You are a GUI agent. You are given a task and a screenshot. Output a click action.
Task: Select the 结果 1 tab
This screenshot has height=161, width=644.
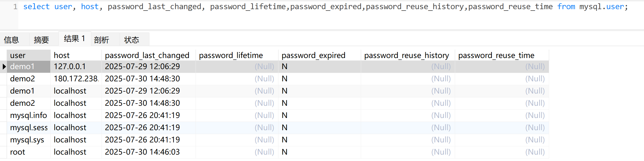[x=74, y=39]
